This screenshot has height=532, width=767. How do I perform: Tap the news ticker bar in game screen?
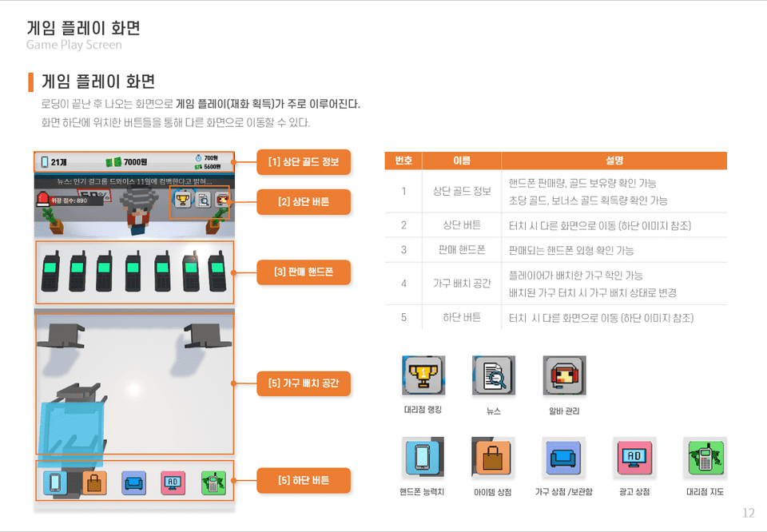coord(134,181)
